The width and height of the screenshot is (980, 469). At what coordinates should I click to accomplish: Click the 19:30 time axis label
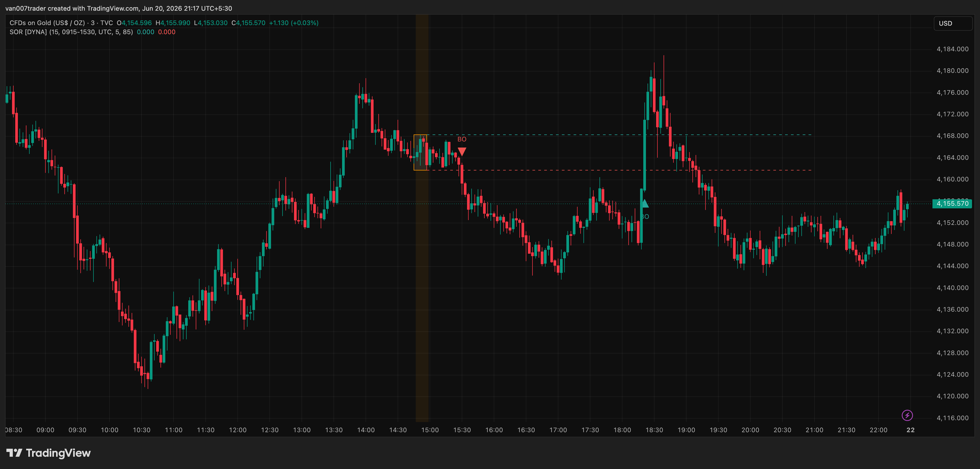[718, 430]
